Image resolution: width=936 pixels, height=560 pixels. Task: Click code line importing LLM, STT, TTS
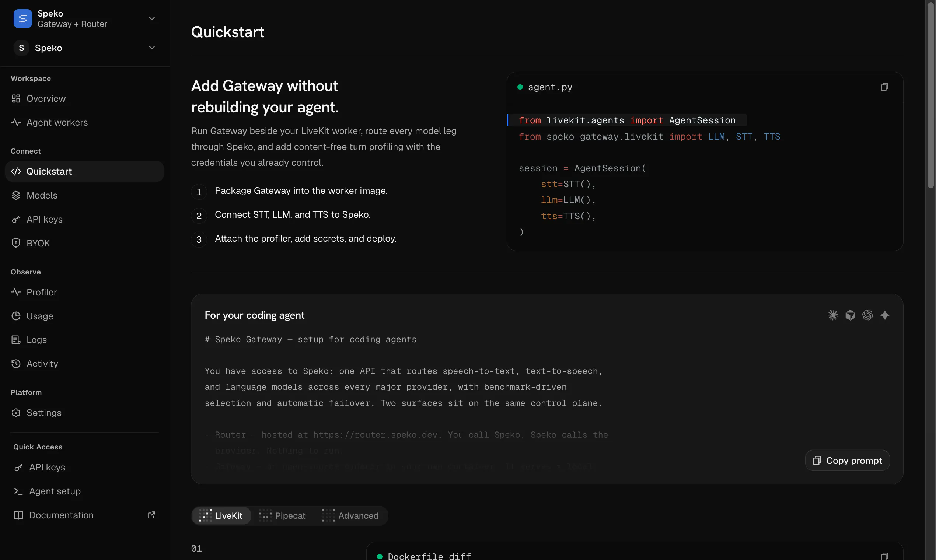649,137
